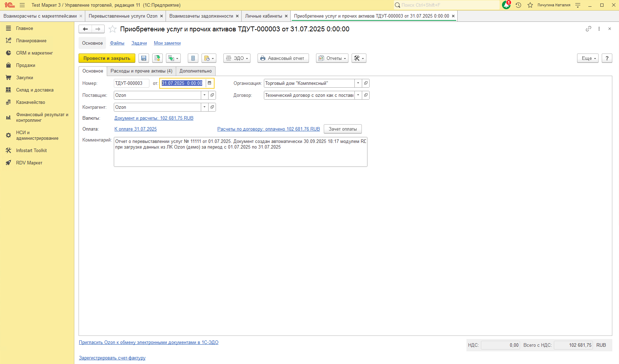
Task: Click the Казначейство coins icon
Action: (x=8, y=102)
